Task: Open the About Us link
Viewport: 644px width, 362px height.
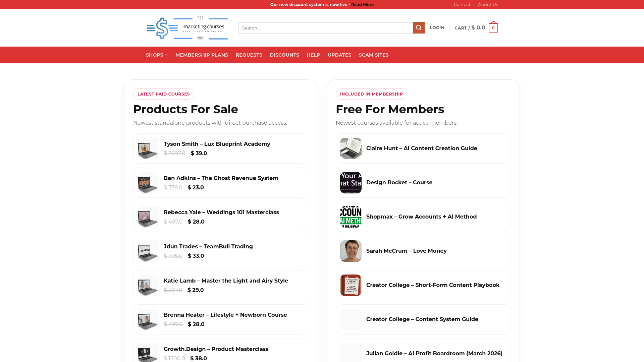Action: [488, 4]
